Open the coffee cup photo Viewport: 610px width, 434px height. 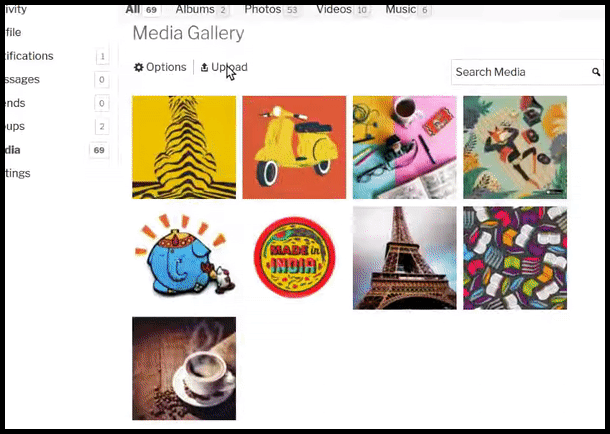(x=184, y=368)
